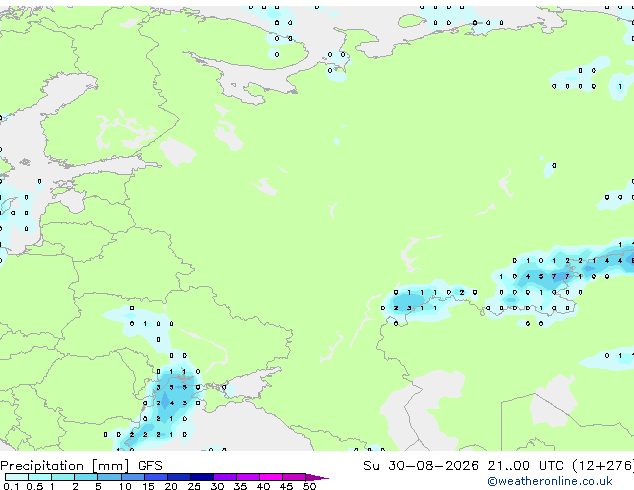Click the 'GFS' model label
This screenshot has height=490, width=634.
pyautogui.click(x=150, y=466)
